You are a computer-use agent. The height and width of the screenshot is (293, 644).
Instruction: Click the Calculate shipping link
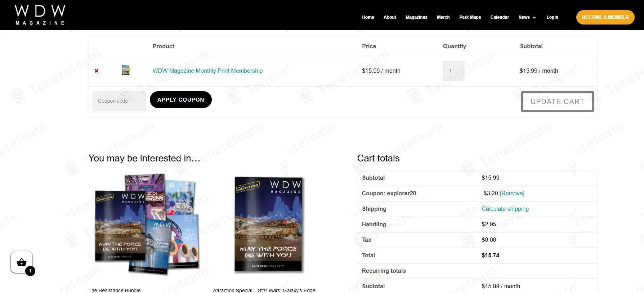click(505, 209)
